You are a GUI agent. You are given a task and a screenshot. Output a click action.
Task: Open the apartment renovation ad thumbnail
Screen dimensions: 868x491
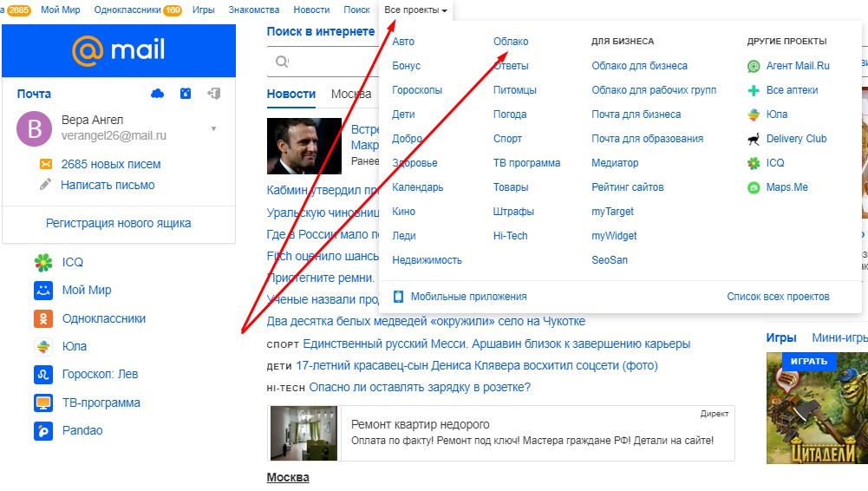click(x=303, y=433)
